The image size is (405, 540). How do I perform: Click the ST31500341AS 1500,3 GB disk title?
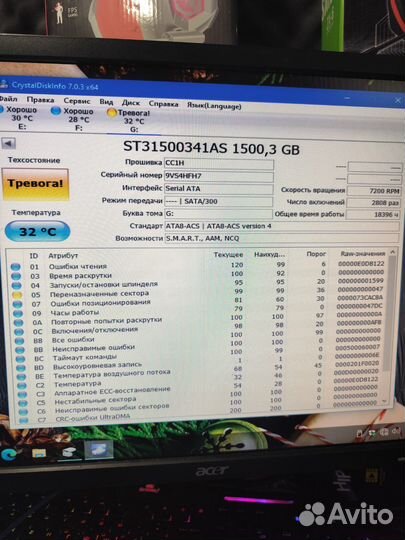[x=211, y=148]
